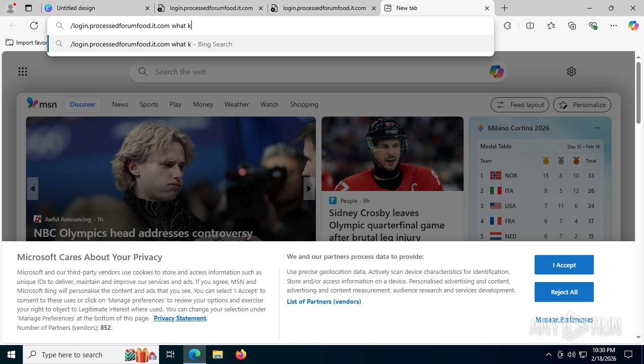The height and width of the screenshot is (364, 644).
Task: Click the Split screen icon
Action: click(x=530, y=26)
